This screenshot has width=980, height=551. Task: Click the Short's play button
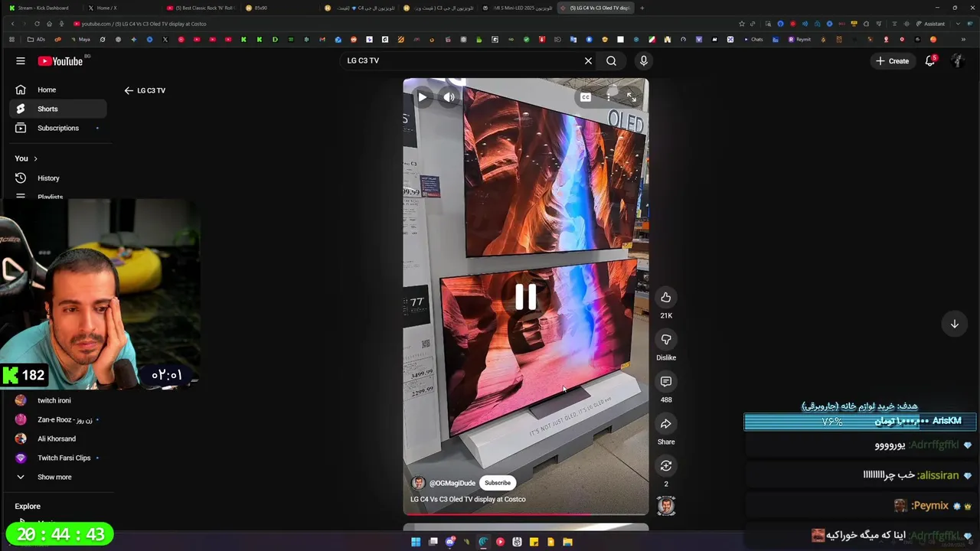[x=422, y=97]
